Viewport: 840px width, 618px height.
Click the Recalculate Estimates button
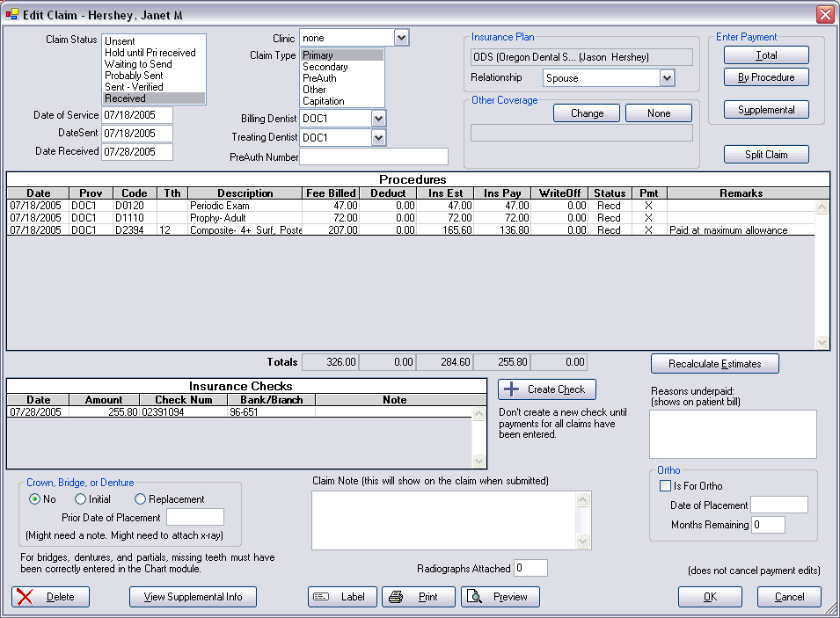(714, 364)
